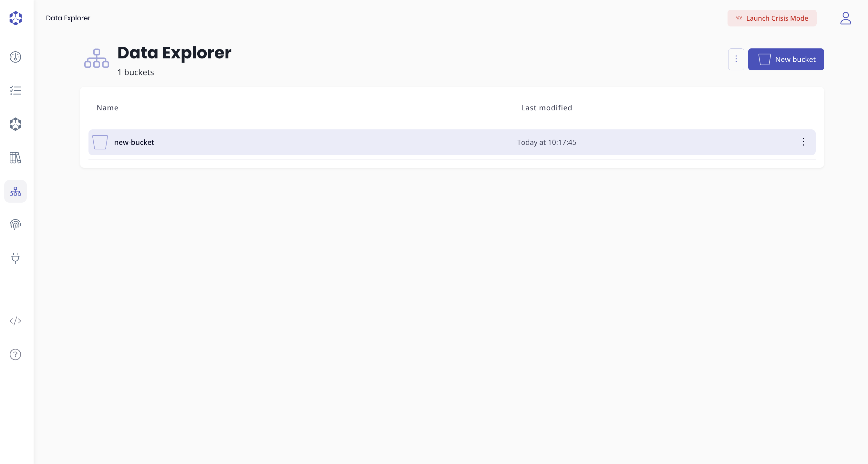
Task: Click the New bucket button
Action: point(786,59)
